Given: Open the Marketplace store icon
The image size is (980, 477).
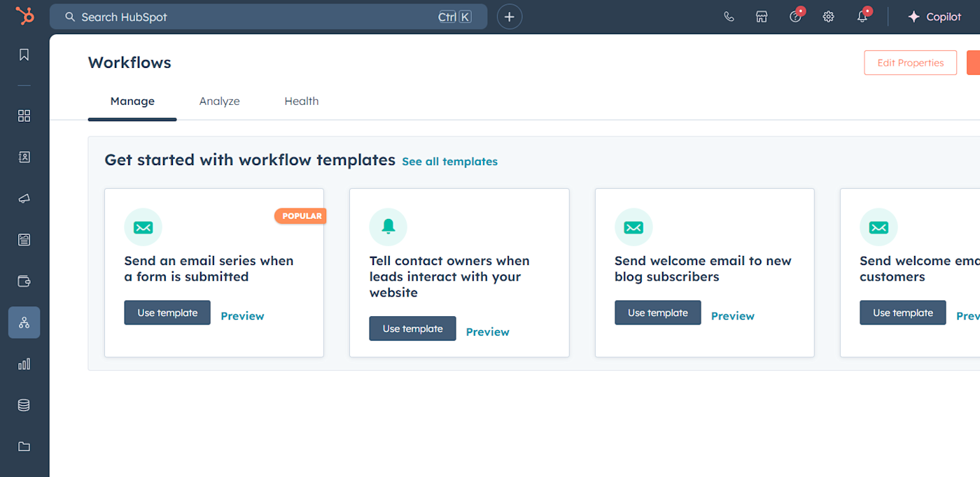Looking at the screenshot, I should tap(762, 17).
